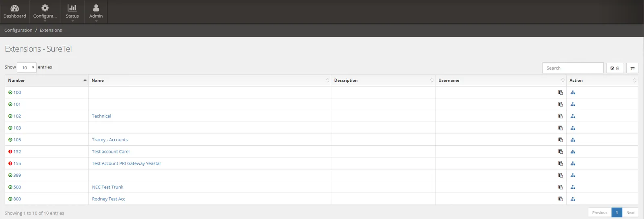The height and width of the screenshot is (219, 644).
Task: Sort by Action column header
Action: pyautogui.click(x=602, y=81)
